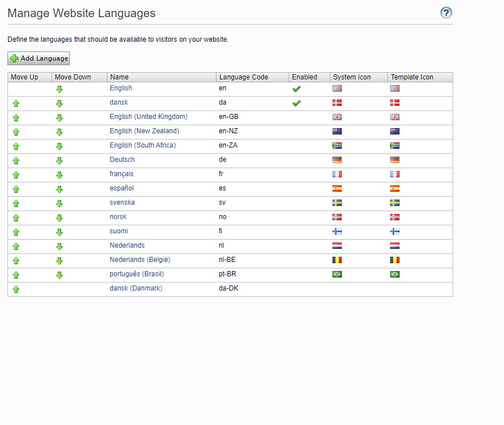Click up arrow for dansk (Danmark)
The height and width of the screenshot is (425, 504).
click(x=16, y=289)
